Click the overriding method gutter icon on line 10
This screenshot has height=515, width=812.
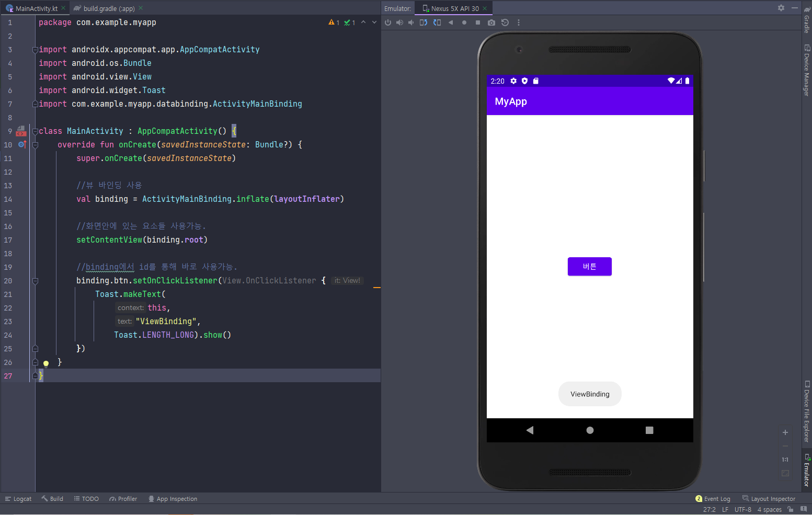22,145
